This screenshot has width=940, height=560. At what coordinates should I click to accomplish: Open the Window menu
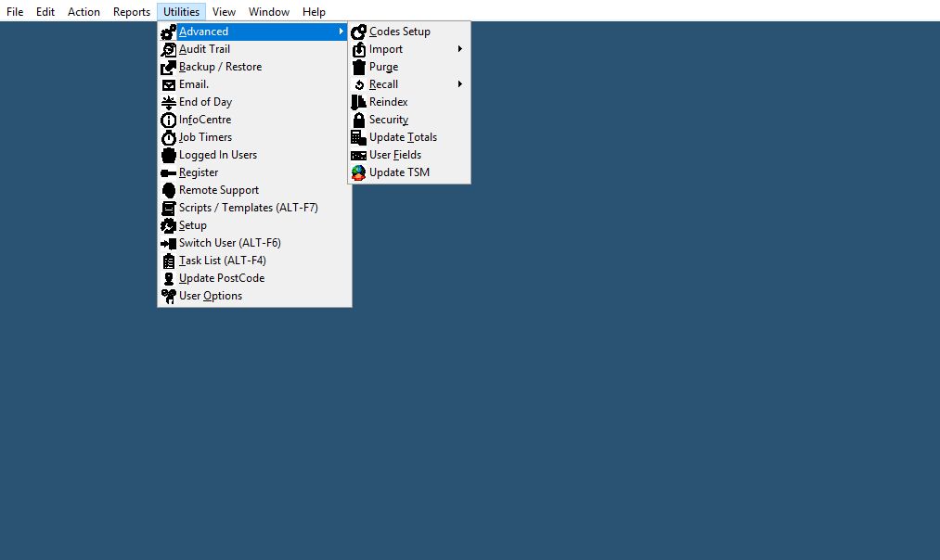269,12
